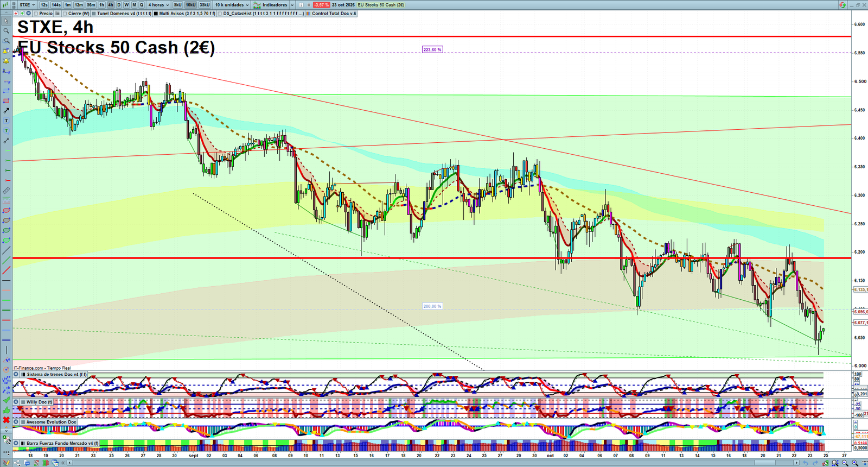868x467 pixels.
Task: Click the 200,00 % Fibonacci level label
Action: [432, 306]
